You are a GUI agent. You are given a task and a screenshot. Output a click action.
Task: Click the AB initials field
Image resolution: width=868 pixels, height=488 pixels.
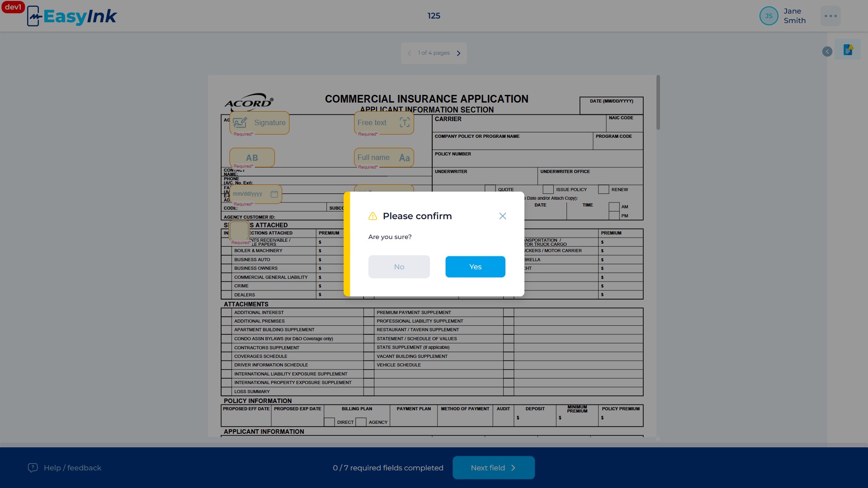coord(252,158)
